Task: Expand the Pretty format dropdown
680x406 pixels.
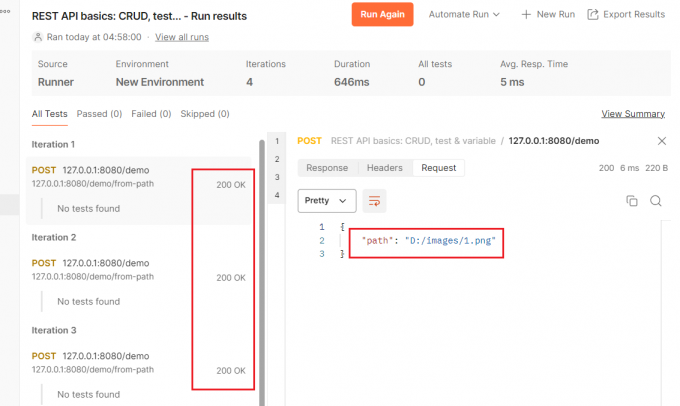Action: tap(327, 200)
